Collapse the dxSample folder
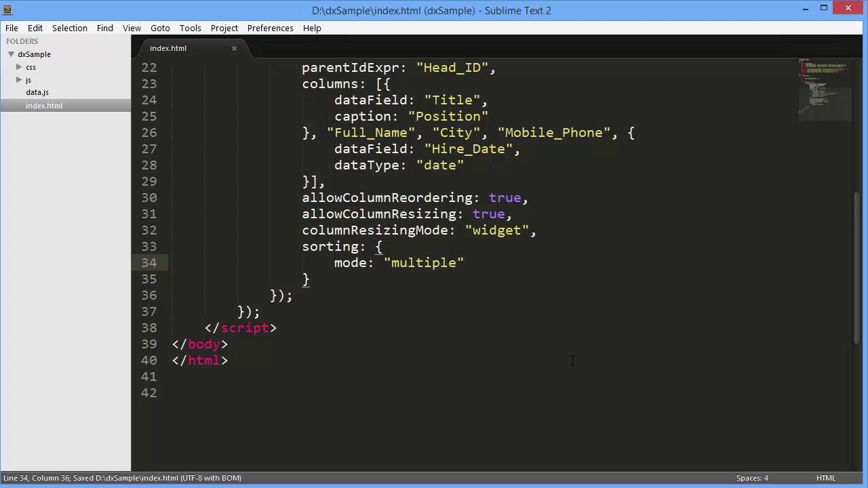Image resolution: width=868 pixels, height=488 pixels. [x=12, y=54]
